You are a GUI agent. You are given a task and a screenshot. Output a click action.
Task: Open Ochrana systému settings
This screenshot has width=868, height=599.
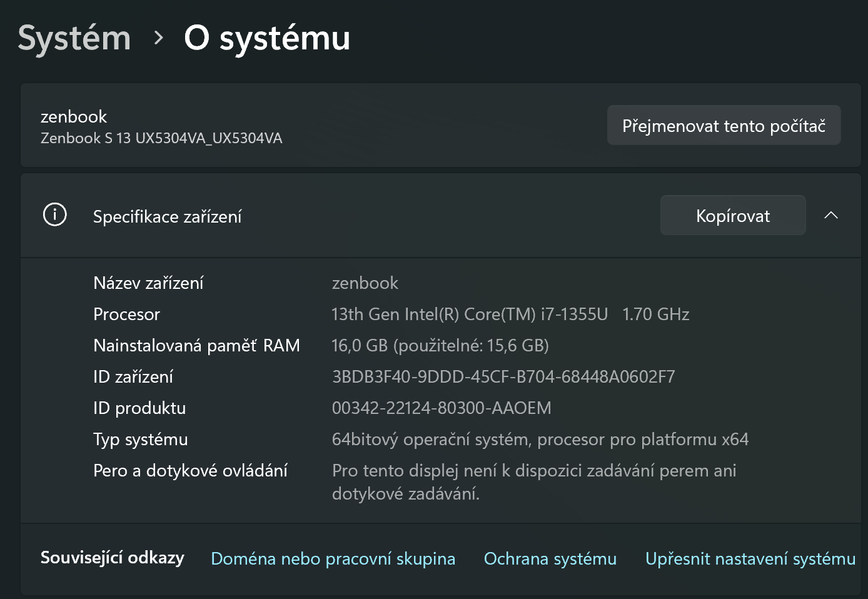point(550,558)
